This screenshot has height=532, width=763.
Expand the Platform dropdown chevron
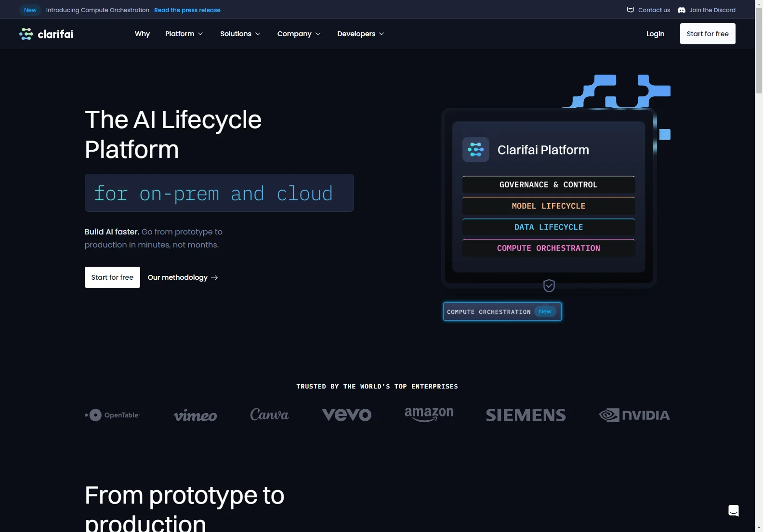(200, 34)
